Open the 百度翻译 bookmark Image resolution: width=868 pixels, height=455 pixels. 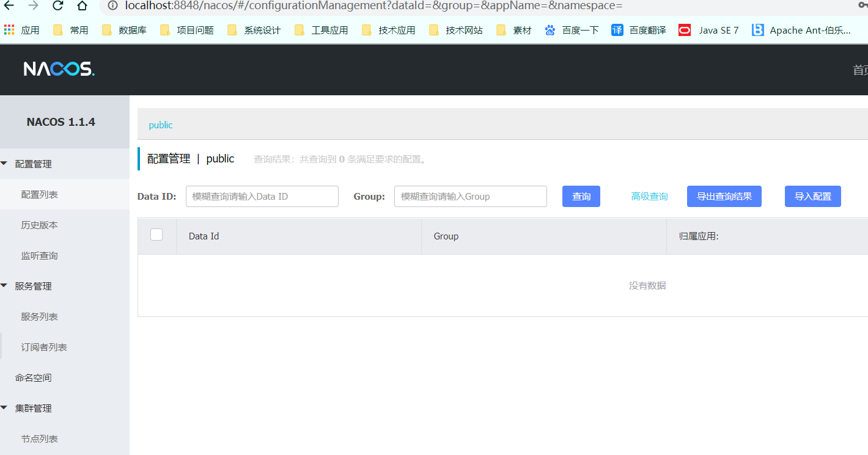638,29
